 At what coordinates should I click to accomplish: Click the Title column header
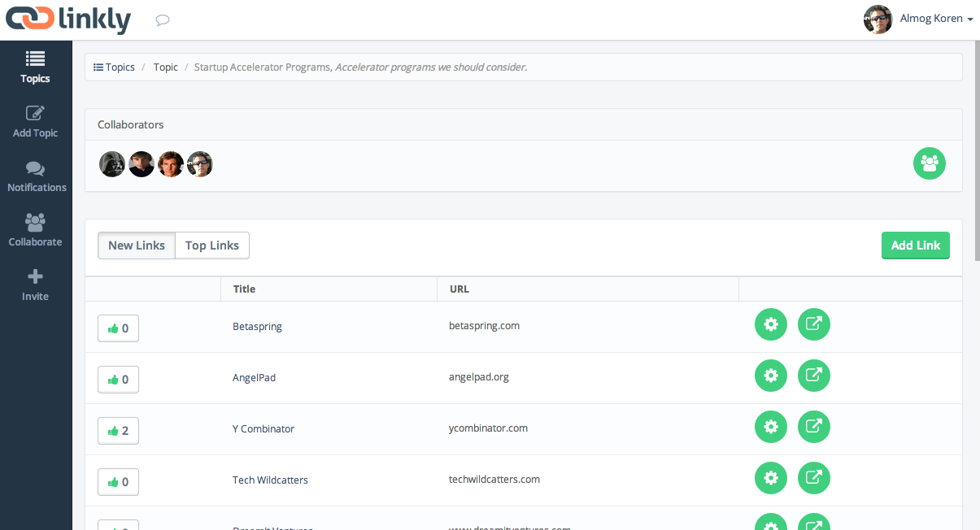tap(244, 289)
